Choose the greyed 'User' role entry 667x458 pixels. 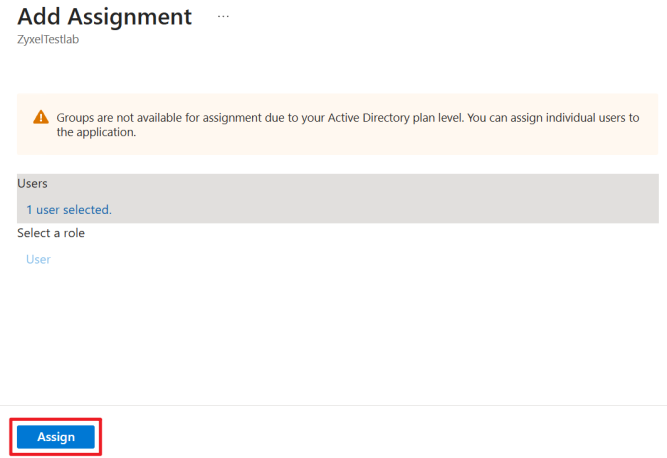38,259
